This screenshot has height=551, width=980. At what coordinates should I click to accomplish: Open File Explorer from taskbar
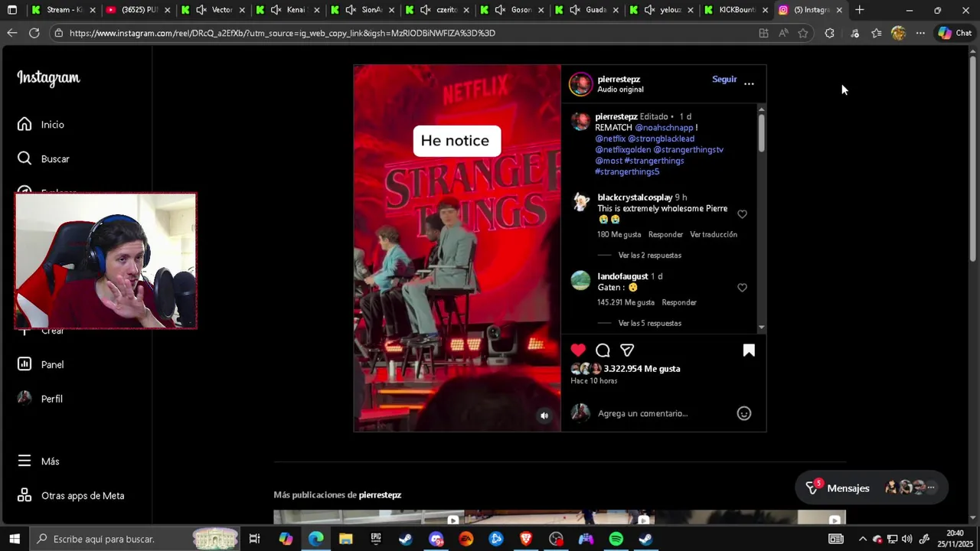345,539
